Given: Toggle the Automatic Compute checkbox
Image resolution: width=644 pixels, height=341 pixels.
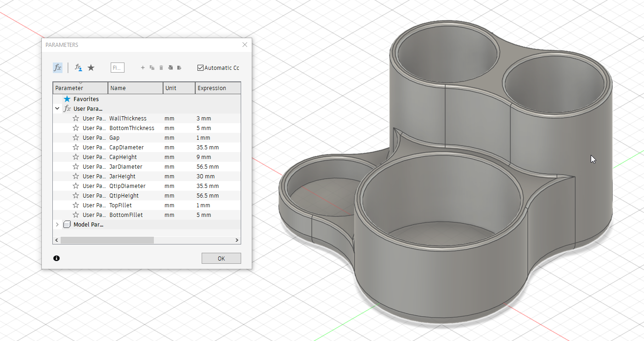Looking at the screenshot, I should (x=200, y=68).
